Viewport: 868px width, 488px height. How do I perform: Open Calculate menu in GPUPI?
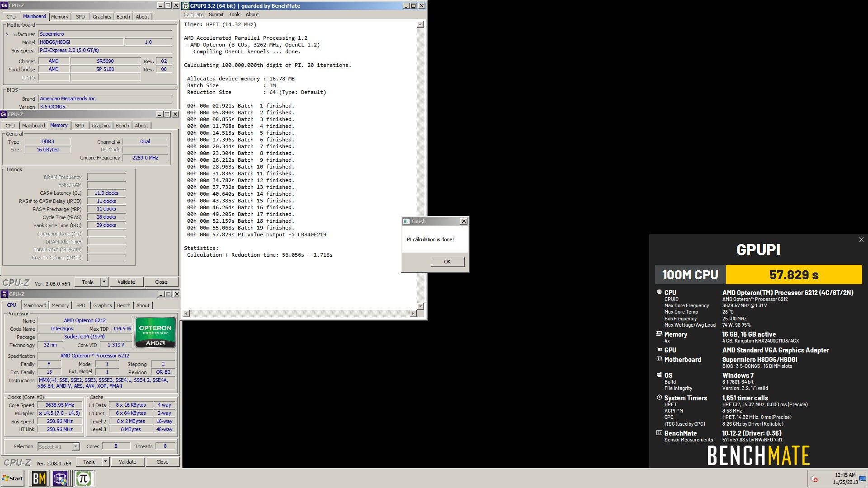[x=193, y=14]
